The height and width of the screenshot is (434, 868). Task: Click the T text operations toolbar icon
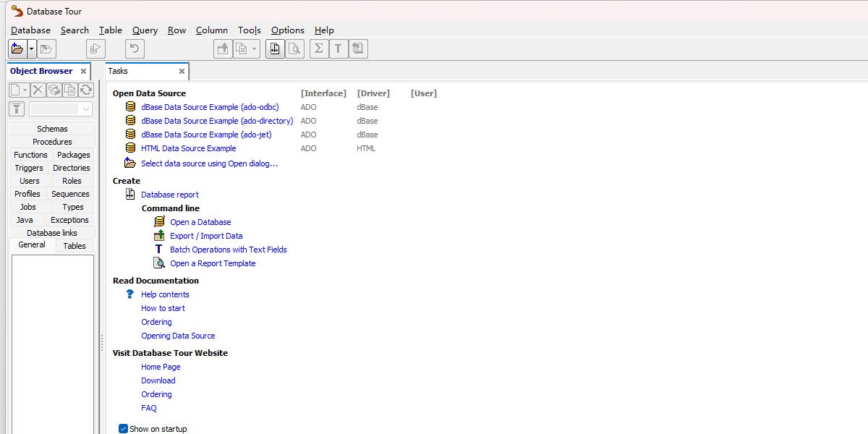click(338, 48)
